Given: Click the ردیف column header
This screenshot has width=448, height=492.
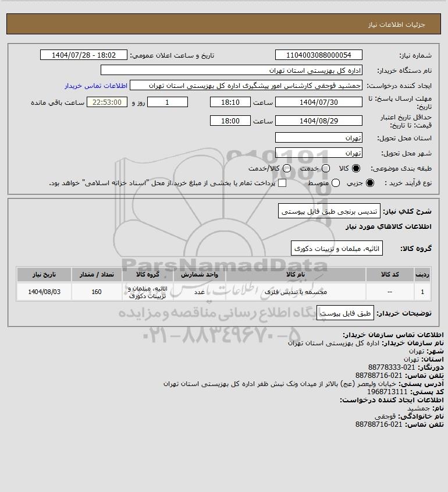Looking at the screenshot, I should coord(422,275).
